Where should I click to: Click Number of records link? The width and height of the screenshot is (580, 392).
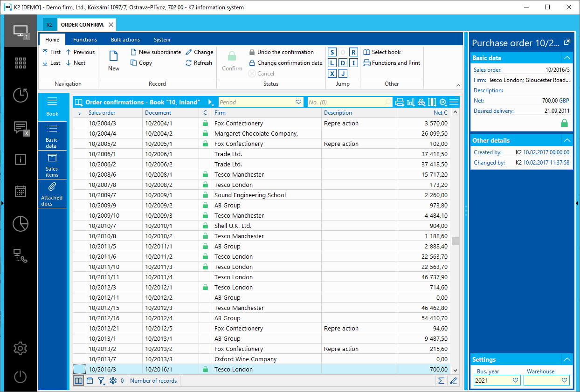point(153,381)
